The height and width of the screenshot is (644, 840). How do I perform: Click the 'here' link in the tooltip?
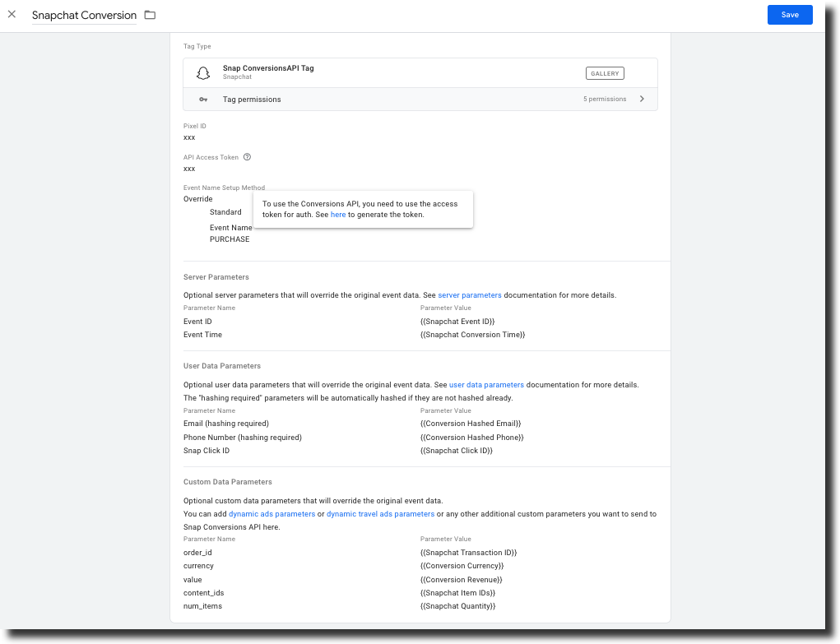[337, 214]
